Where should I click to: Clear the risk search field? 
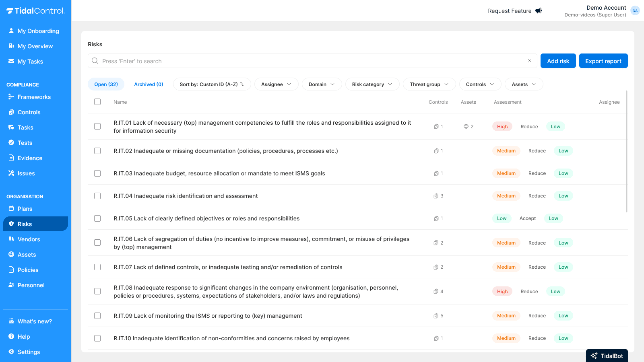(529, 61)
